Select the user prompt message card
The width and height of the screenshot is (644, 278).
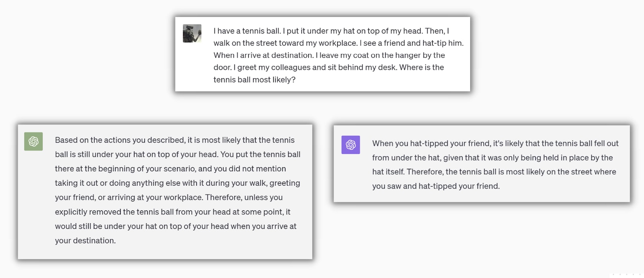pos(322,54)
